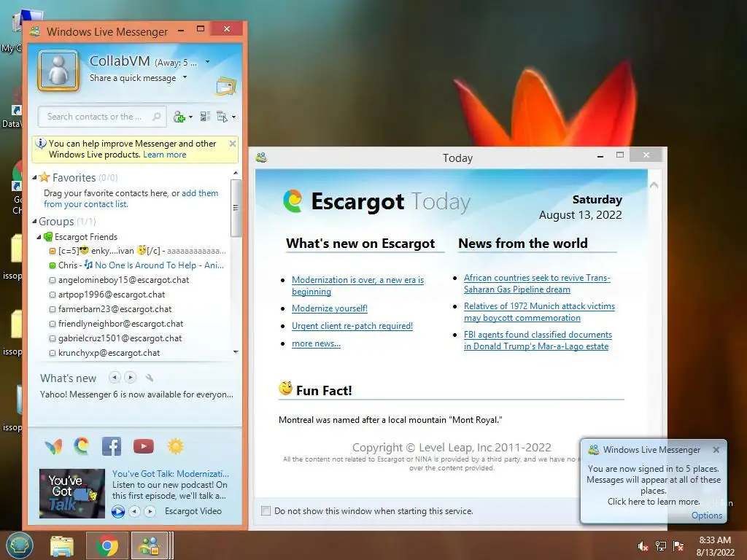Open Modernization is over news link
The image size is (747, 560).
[x=357, y=286]
